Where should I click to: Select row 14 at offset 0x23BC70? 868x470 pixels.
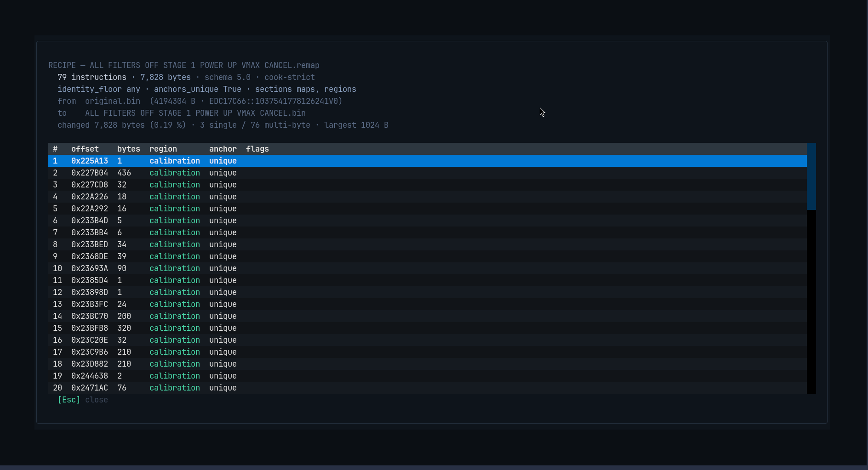tap(427, 316)
